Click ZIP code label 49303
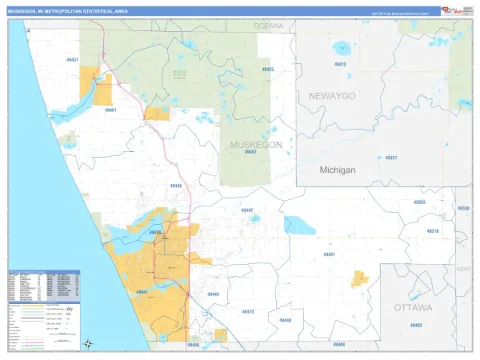 pyautogui.click(x=420, y=202)
